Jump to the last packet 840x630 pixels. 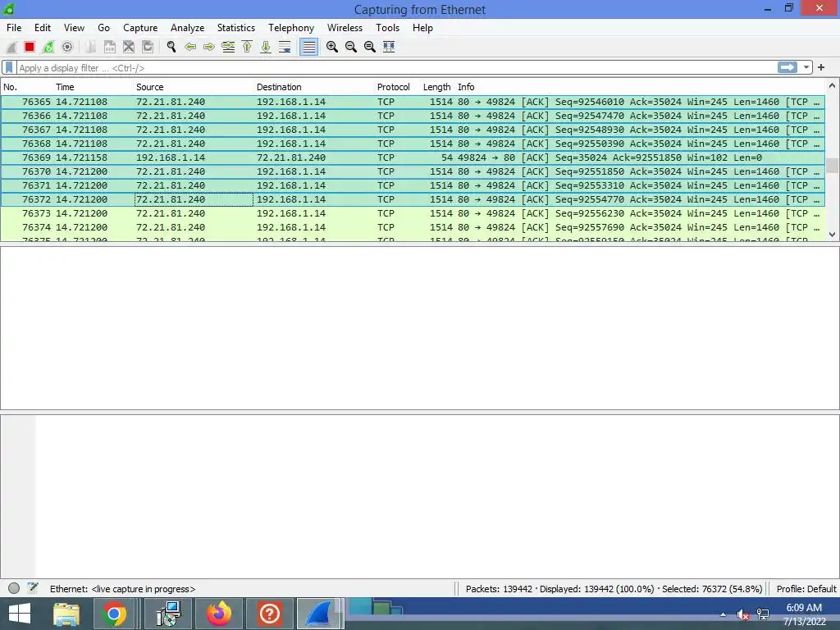click(x=266, y=47)
